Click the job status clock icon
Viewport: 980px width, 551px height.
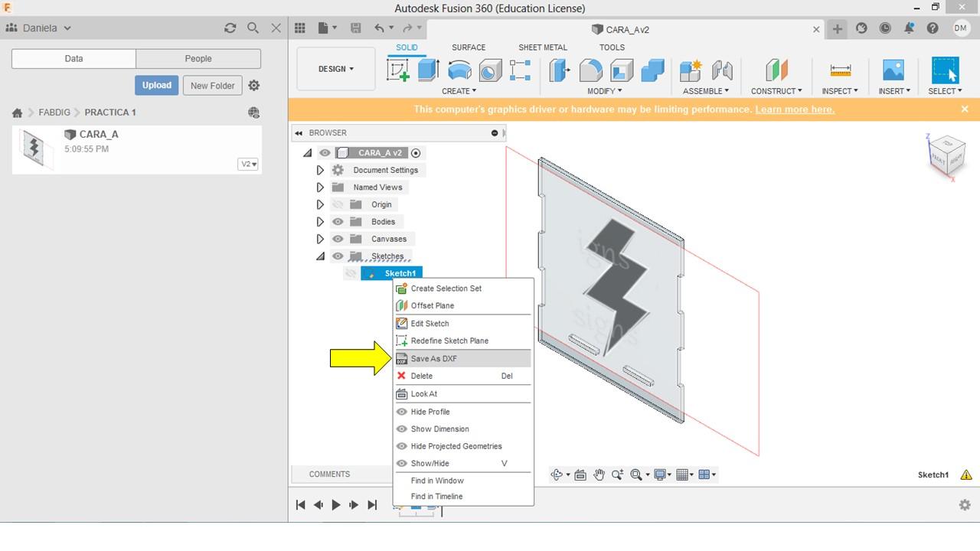885,28
